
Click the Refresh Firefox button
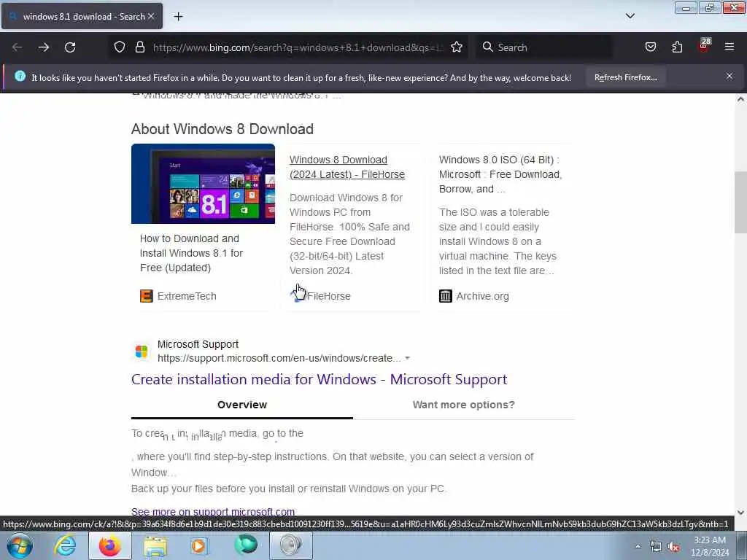pyautogui.click(x=625, y=77)
